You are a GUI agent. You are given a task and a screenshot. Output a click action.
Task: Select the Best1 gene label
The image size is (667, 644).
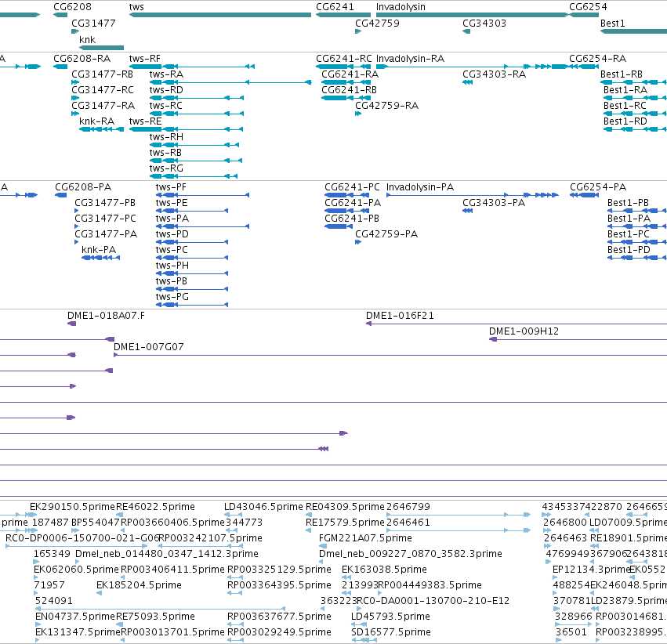coord(613,24)
